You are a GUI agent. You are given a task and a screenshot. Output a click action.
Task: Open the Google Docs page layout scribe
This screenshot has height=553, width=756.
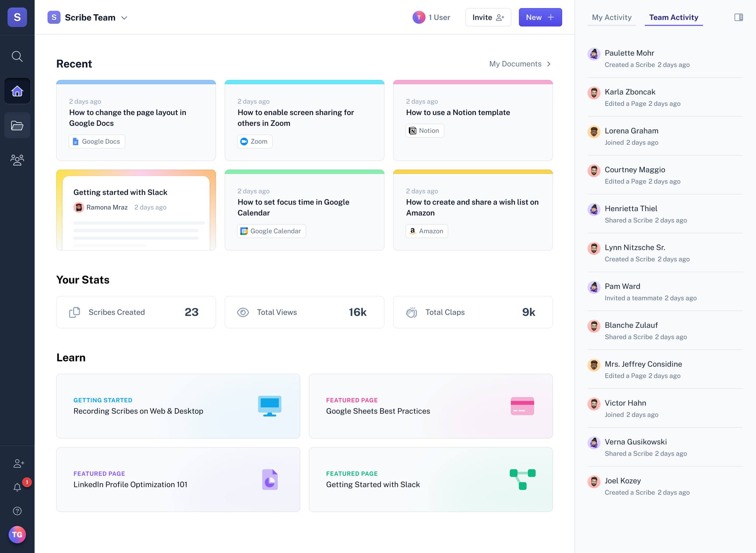click(x=136, y=120)
